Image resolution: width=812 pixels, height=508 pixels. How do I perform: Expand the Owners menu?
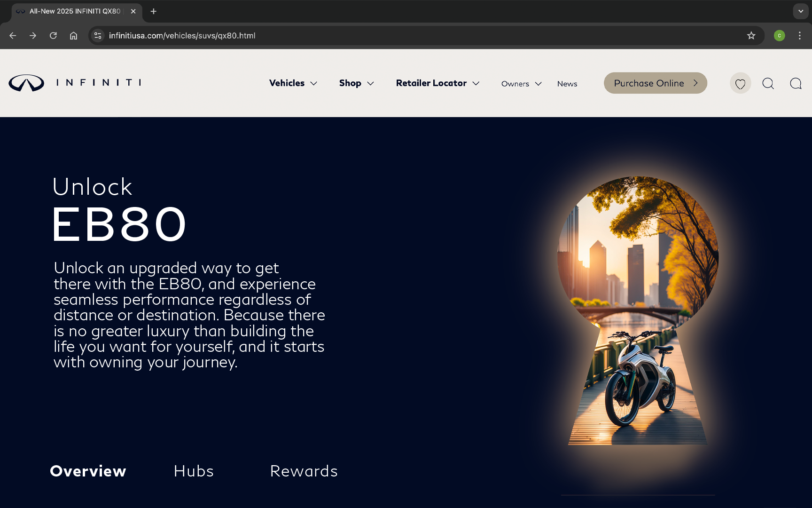pos(522,84)
